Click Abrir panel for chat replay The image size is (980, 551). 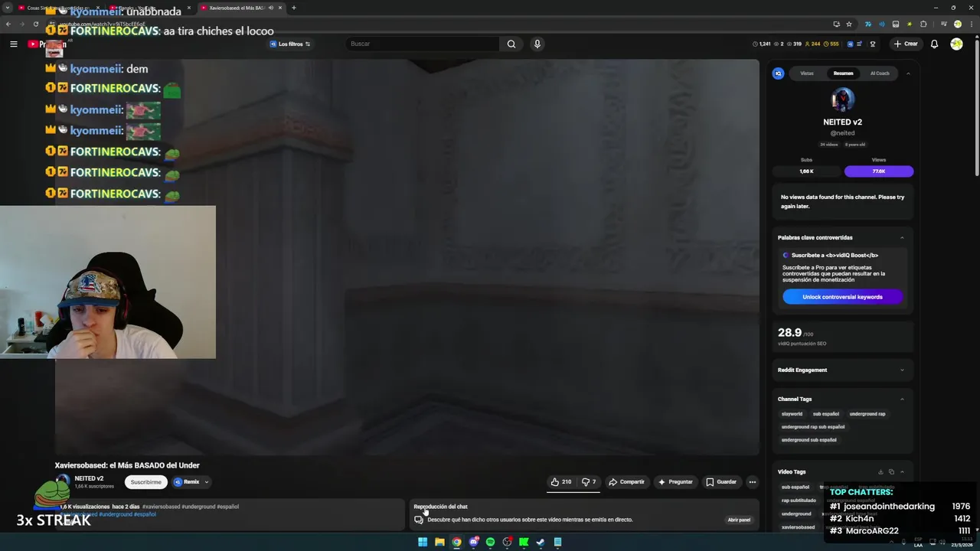[x=739, y=520]
